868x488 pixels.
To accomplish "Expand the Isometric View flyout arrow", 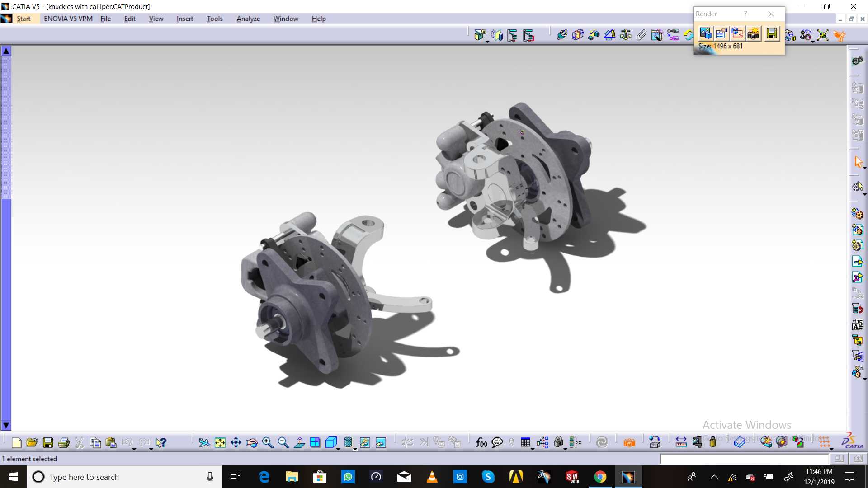I will click(338, 449).
